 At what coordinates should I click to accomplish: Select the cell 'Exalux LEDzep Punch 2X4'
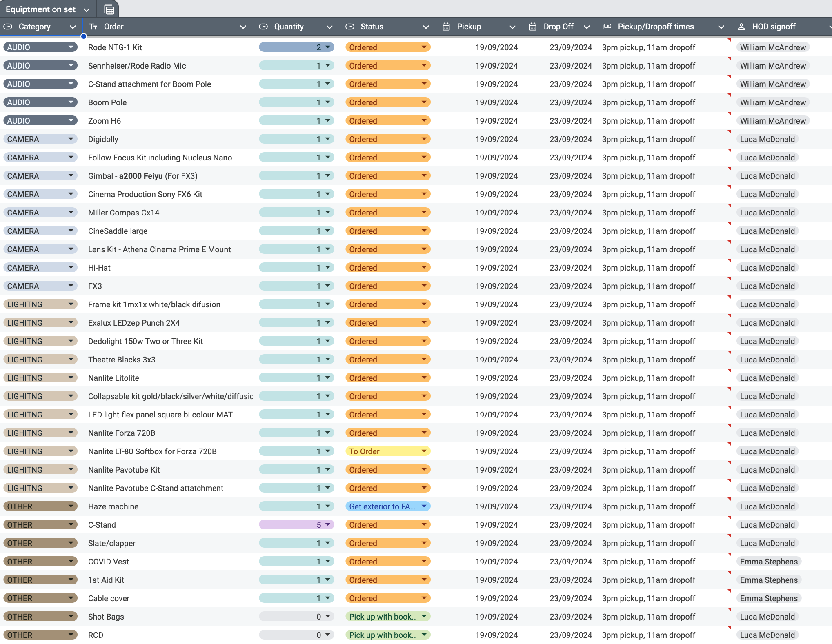click(169, 323)
